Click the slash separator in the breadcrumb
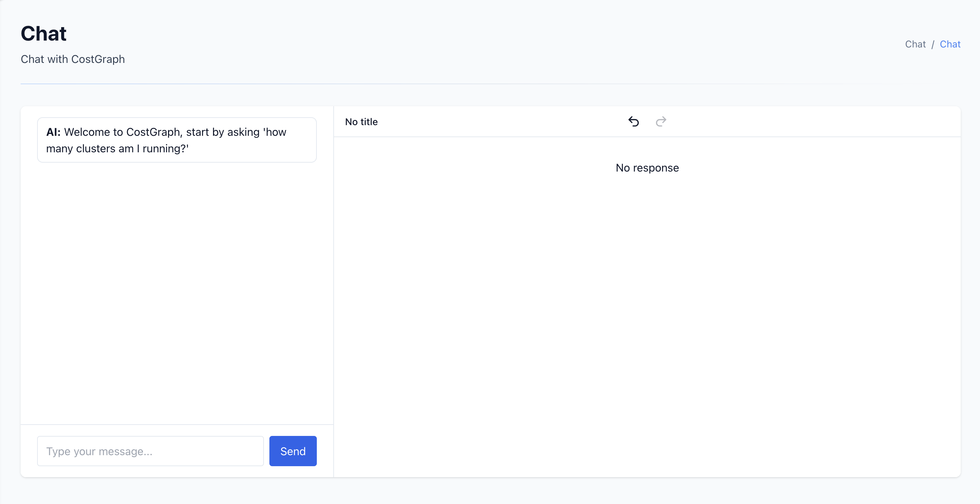 [933, 45]
